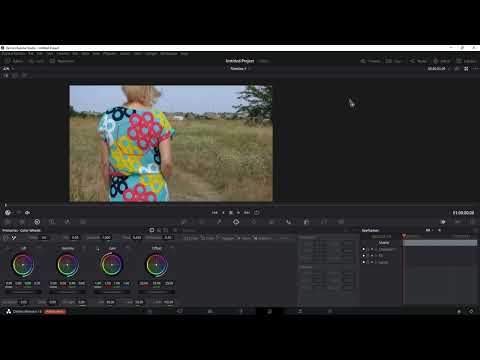Add a Polygon power window

[x=226, y=238]
